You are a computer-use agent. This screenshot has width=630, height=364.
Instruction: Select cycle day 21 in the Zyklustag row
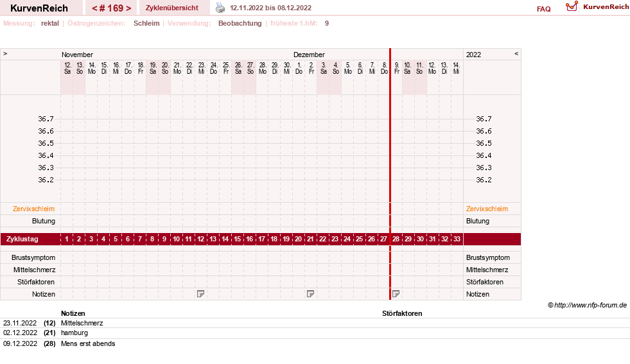click(x=310, y=239)
